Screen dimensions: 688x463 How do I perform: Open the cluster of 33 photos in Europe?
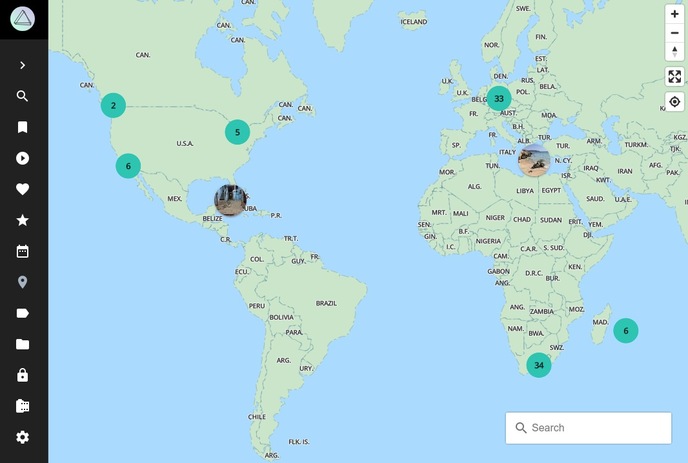tap(499, 98)
